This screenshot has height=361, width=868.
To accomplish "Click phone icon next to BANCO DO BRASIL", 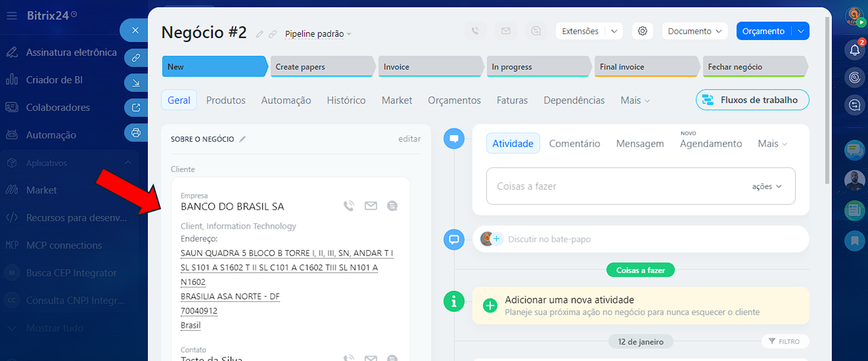I will coord(349,206).
